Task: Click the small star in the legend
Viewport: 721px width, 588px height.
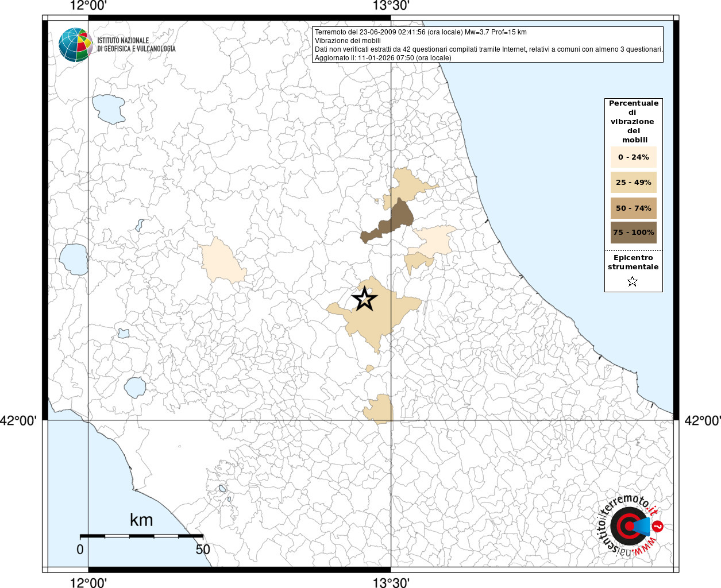Action: (x=633, y=281)
